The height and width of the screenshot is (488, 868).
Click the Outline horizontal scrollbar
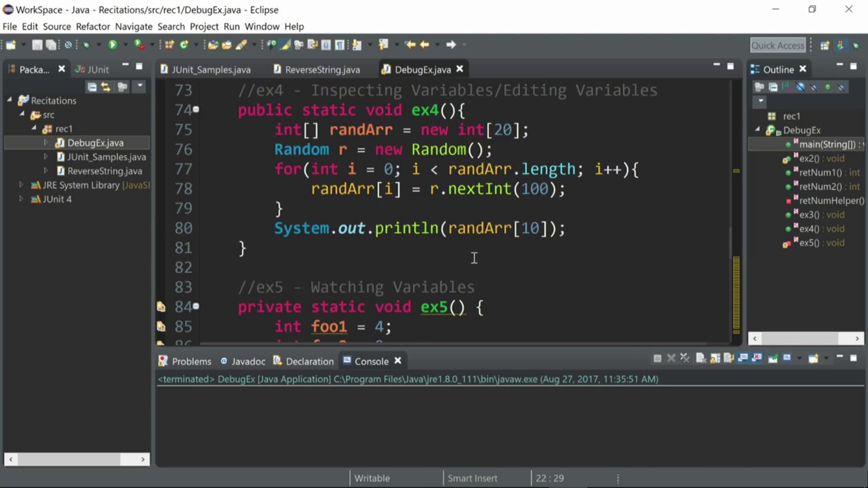(x=805, y=338)
